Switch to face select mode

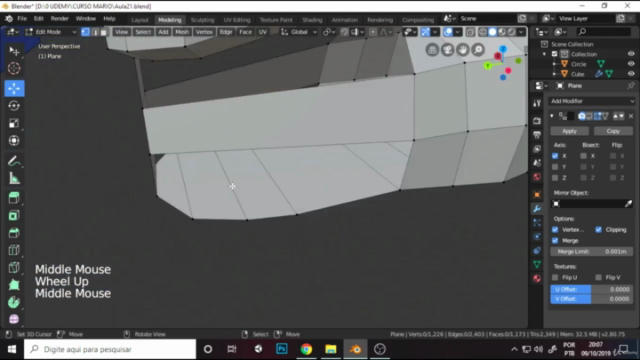coord(104,32)
